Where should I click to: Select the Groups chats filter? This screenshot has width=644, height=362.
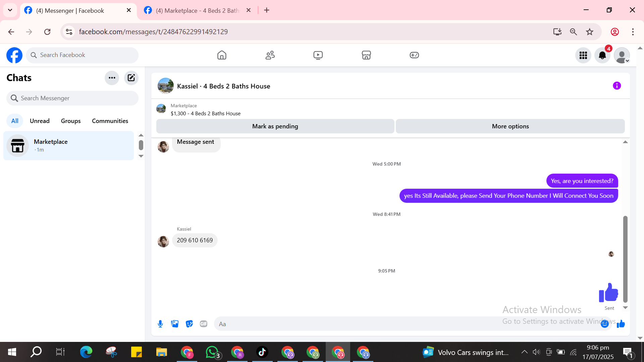(71, 121)
